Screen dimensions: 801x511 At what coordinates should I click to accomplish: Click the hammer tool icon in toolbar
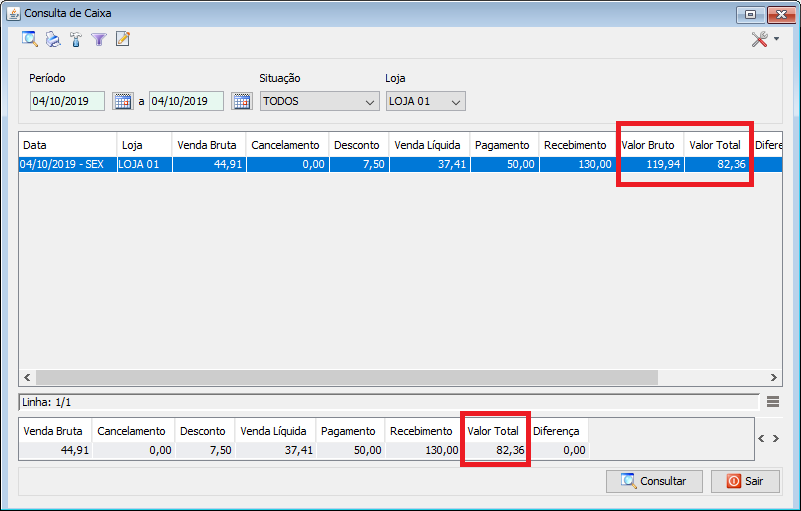76,39
